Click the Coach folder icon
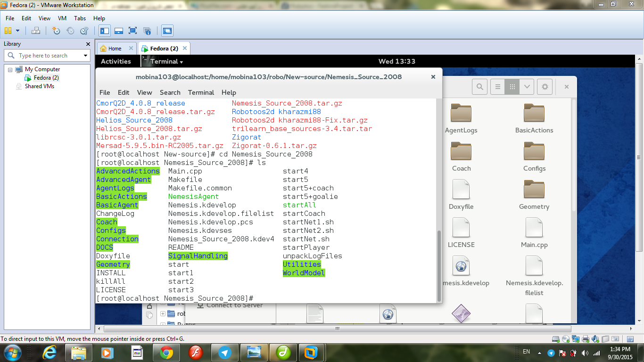The image size is (644, 362). pyautogui.click(x=461, y=151)
